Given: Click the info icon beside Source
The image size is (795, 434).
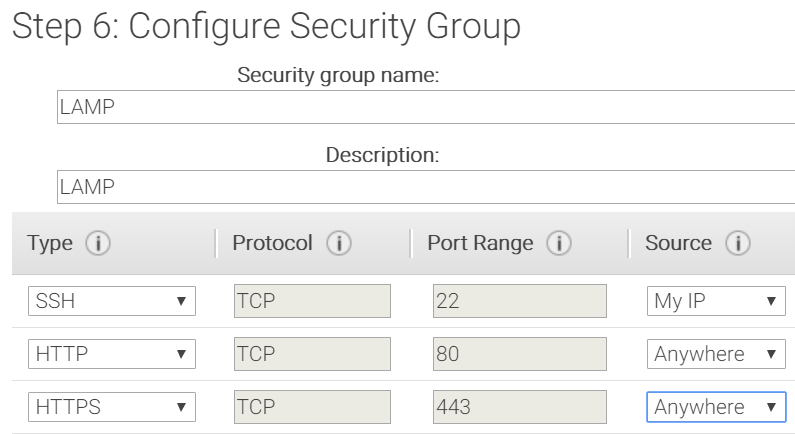Looking at the screenshot, I should 737,244.
